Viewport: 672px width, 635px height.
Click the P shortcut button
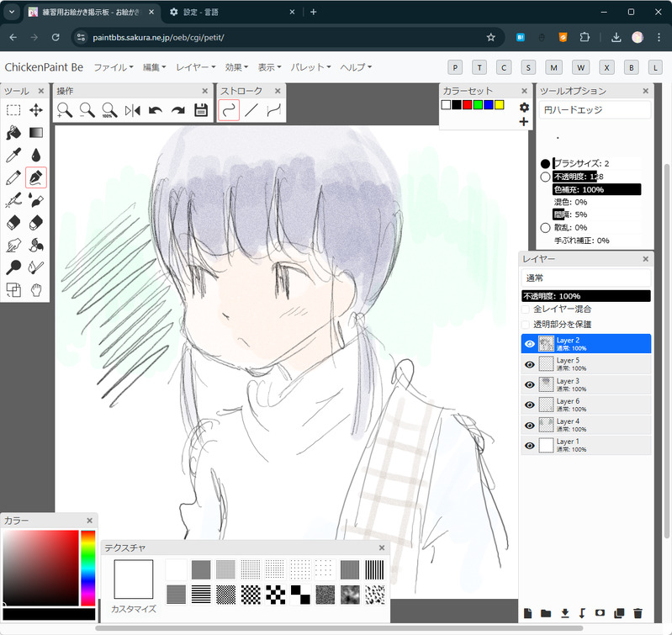pos(455,67)
